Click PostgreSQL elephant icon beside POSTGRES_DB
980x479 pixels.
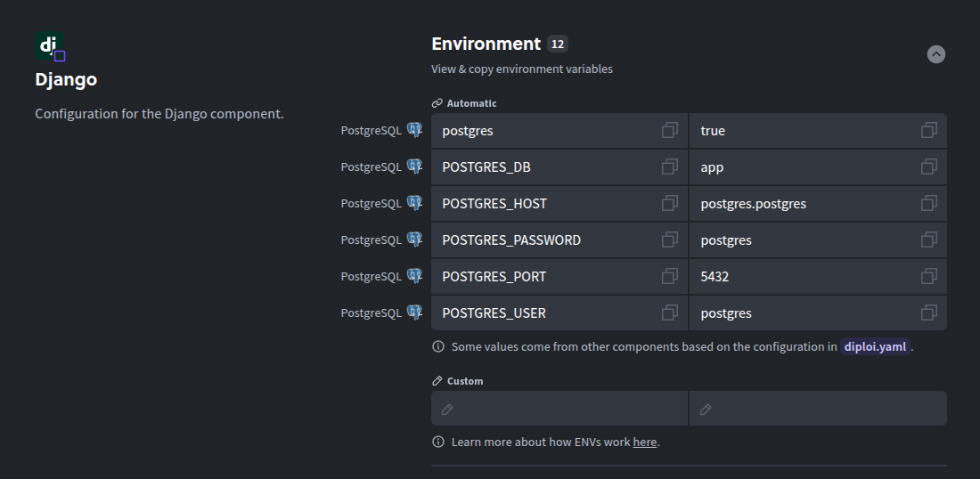414,166
